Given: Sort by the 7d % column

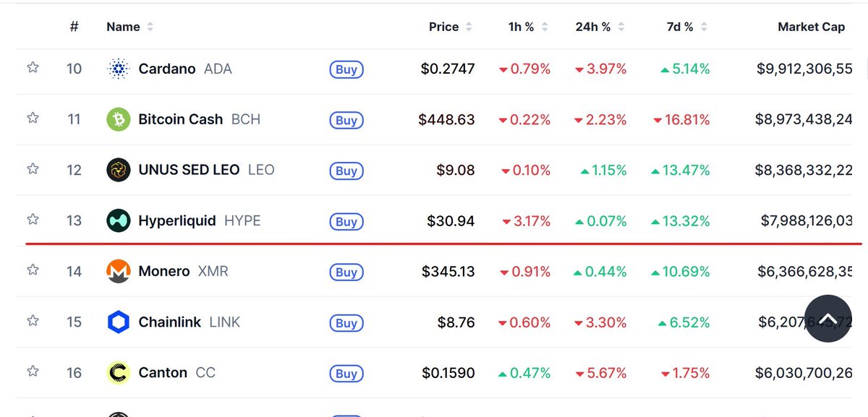Looking at the screenshot, I should [x=687, y=27].
